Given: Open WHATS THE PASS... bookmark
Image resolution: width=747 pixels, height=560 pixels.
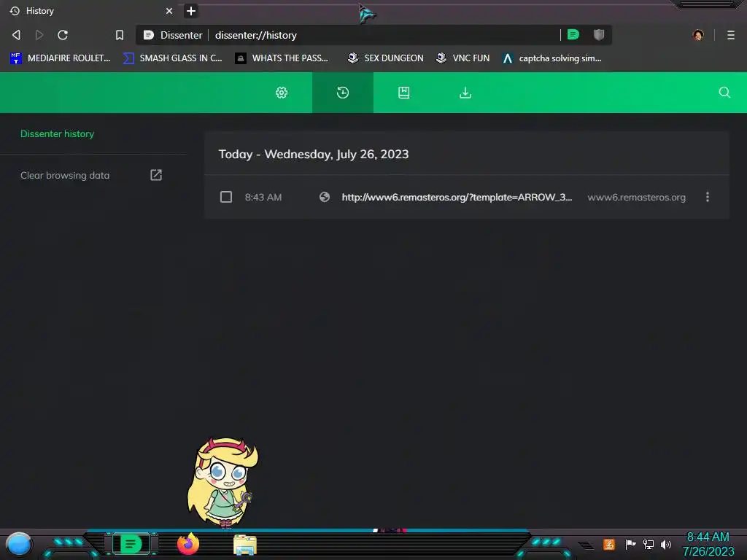Looking at the screenshot, I should click(x=282, y=58).
